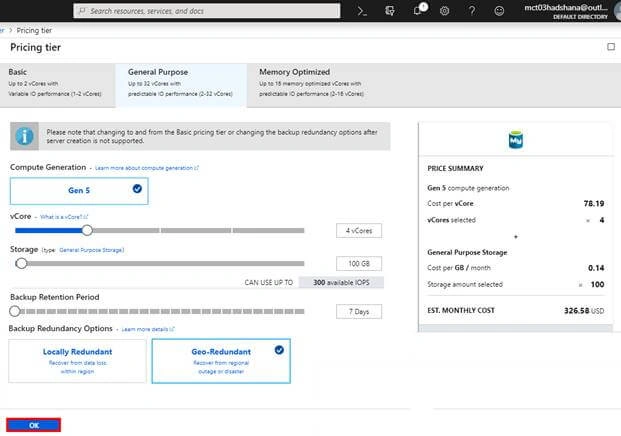Click the 326.58 USD estimated monthly cost

click(x=584, y=310)
